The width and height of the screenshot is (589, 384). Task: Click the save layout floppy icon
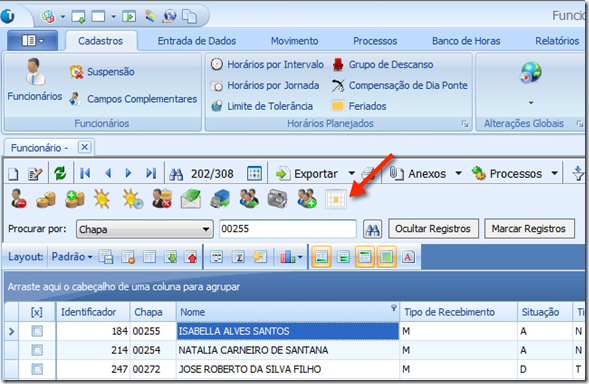(106, 257)
